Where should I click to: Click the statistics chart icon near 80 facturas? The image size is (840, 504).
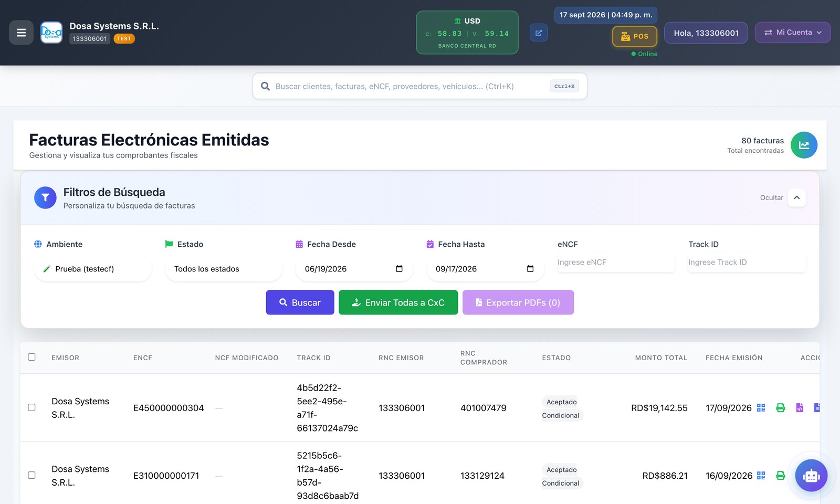(x=804, y=145)
